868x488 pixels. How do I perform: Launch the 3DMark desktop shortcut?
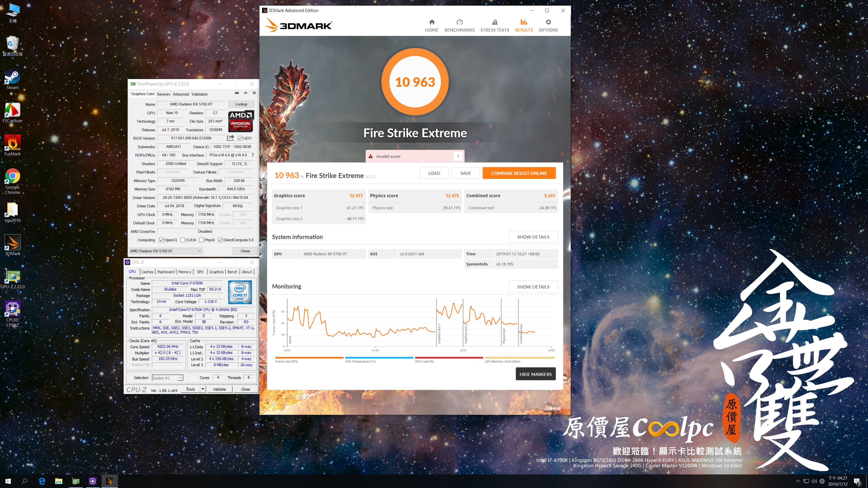pyautogui.click(x=12, y=245)
